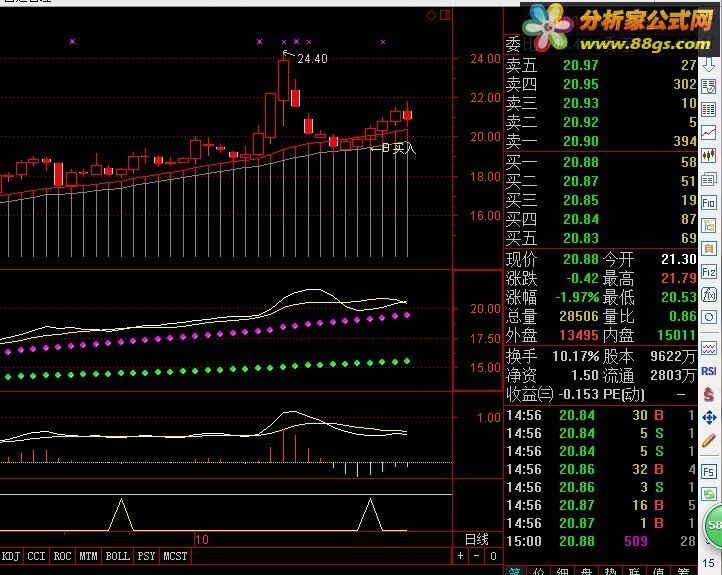
Task: Switch to the CCI indicator tab
Action: pyautogui.click(x=36, y=556)
